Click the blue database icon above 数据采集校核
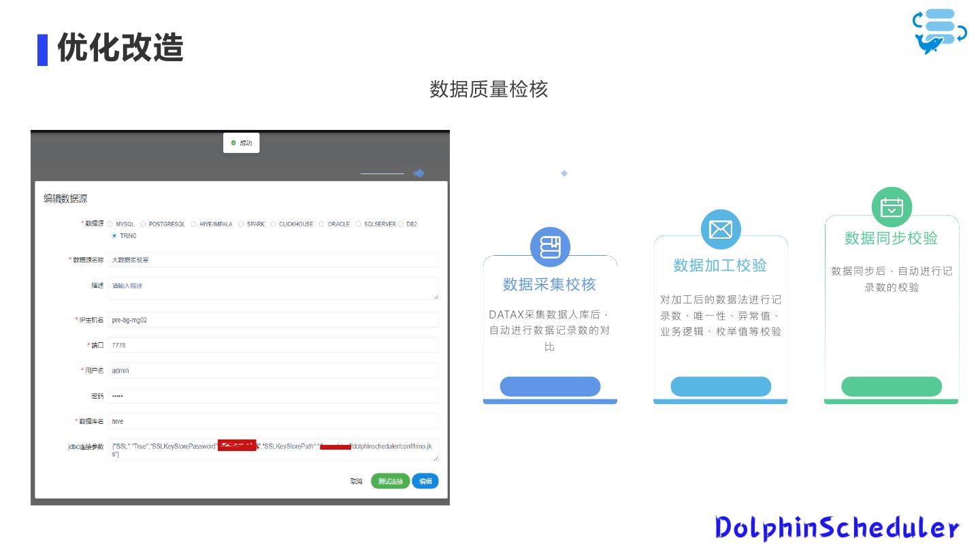Image resolution: width=980 pixels, height=551 pixels. [550, 247]
